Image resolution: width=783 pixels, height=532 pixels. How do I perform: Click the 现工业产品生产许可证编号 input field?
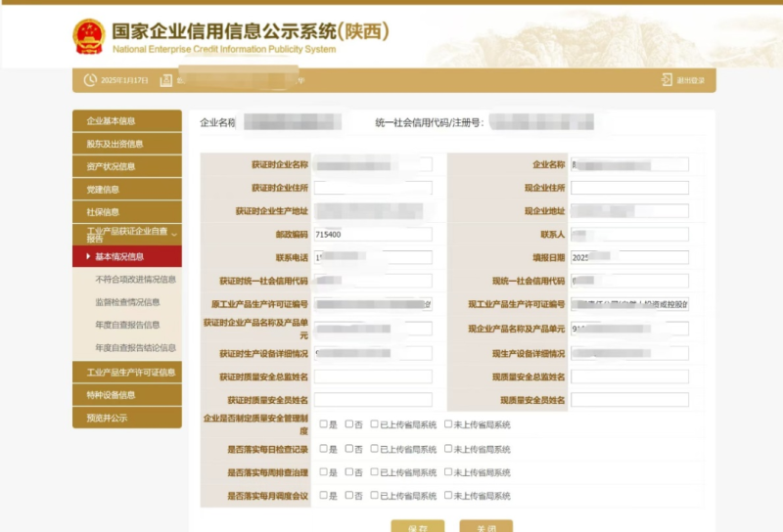[x=629, y=304]
